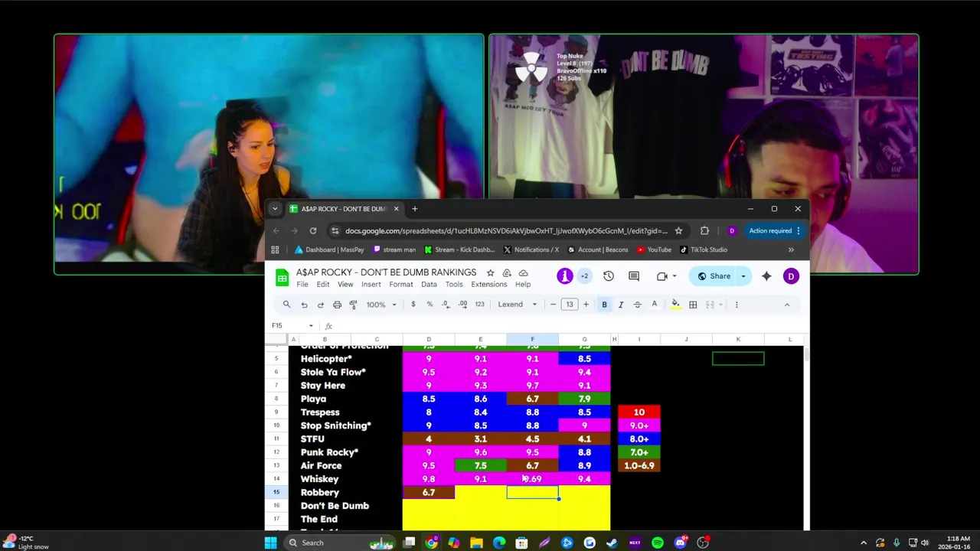Increase decimal places

(462, 305)
